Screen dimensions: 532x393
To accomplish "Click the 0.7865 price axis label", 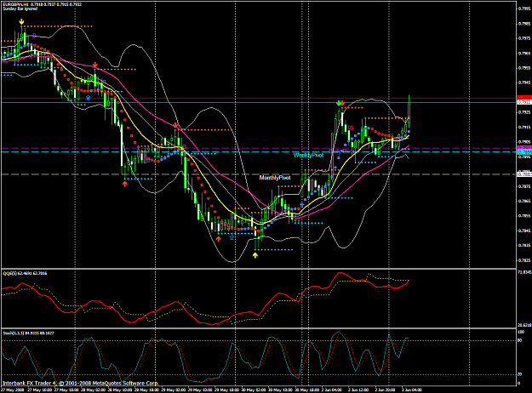I will click(524, 201).
